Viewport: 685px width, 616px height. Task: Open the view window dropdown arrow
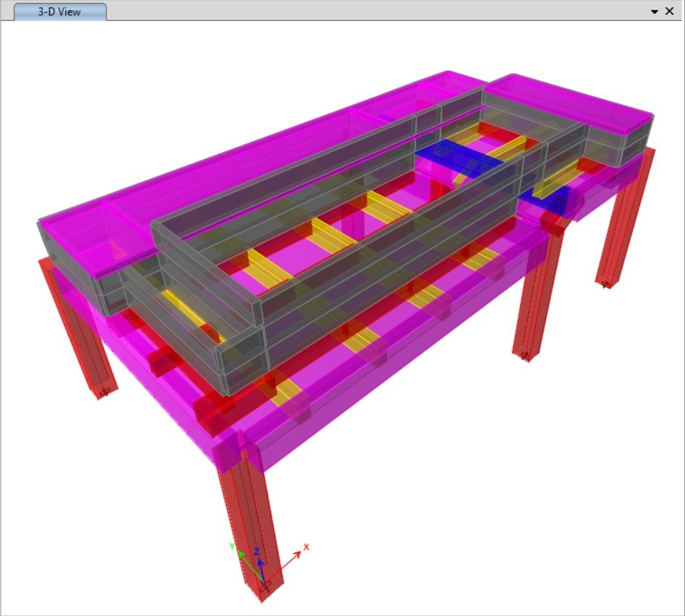coord(655,12)
